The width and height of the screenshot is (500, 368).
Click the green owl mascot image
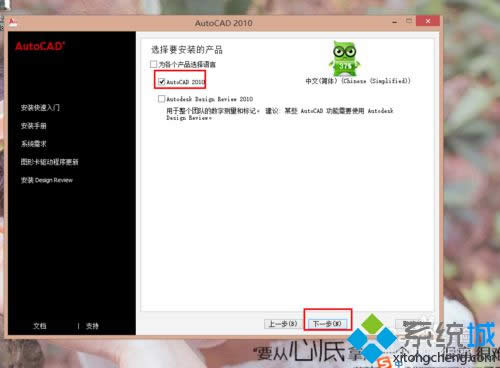(x=345, y=58)
